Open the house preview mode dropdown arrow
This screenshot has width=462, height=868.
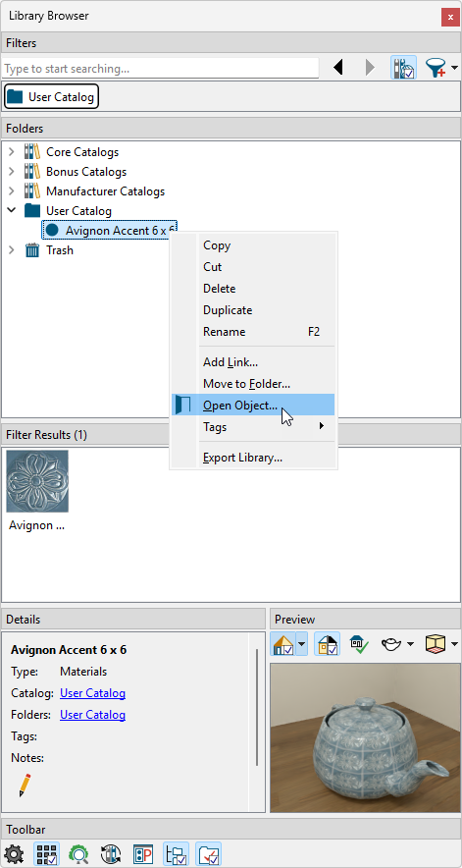301,644
